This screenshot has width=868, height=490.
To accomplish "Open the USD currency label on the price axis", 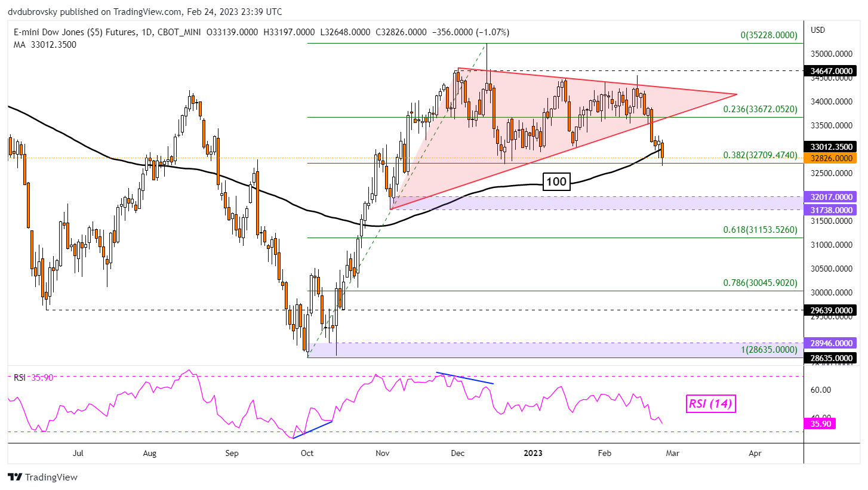I will pos(817,29).
